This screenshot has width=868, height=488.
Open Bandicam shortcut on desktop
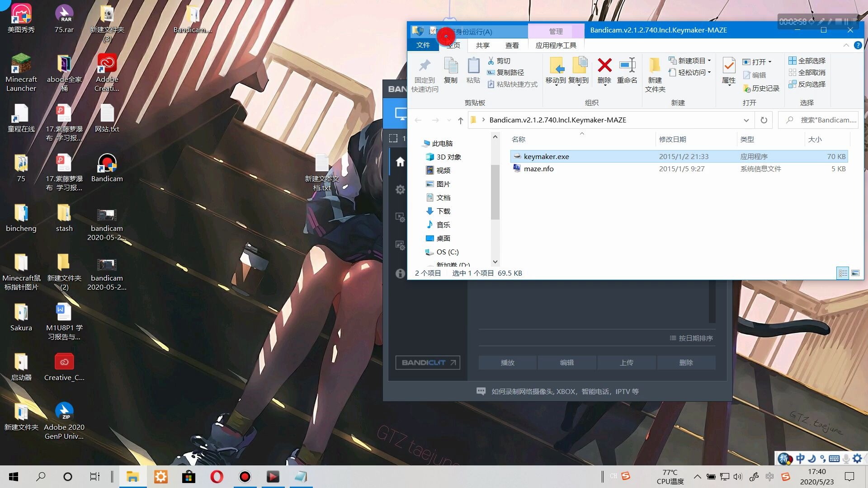click(107, 168)
